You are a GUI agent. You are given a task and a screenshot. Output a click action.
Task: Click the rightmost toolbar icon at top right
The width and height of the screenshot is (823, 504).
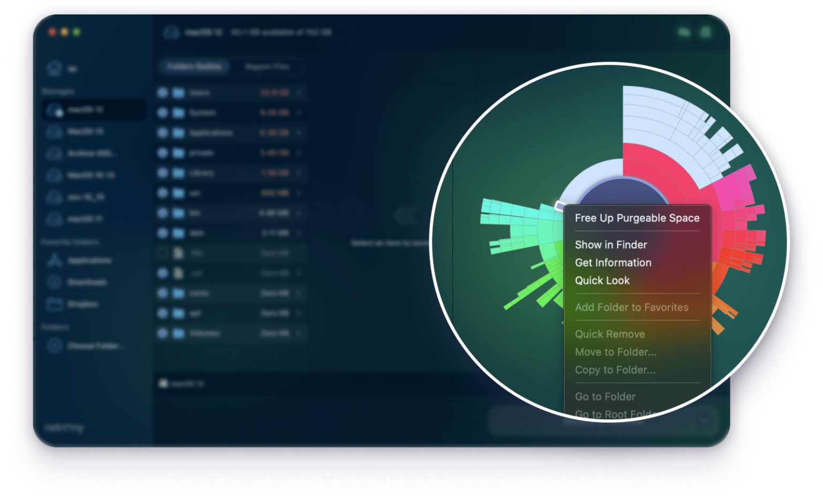(705, 32)
